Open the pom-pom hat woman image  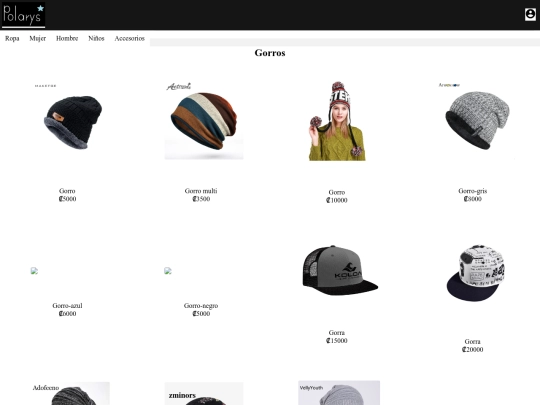pyautogui.click(x=337, y=121)
